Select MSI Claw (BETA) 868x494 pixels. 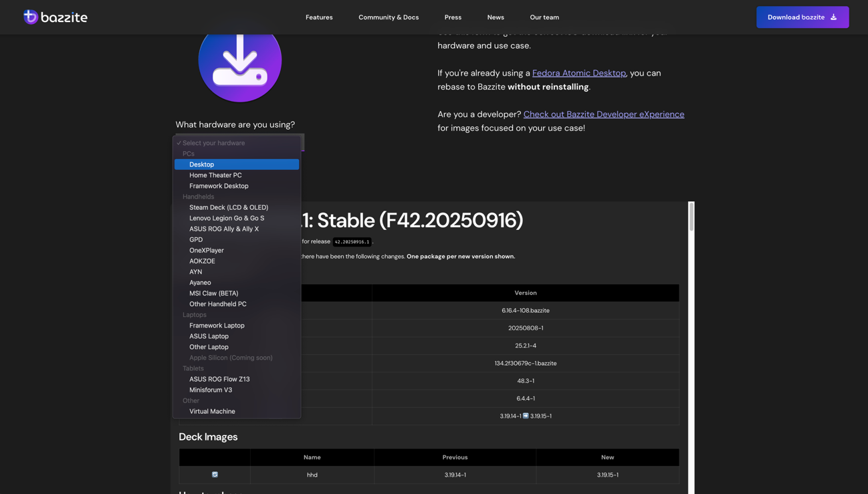[237, 293]
